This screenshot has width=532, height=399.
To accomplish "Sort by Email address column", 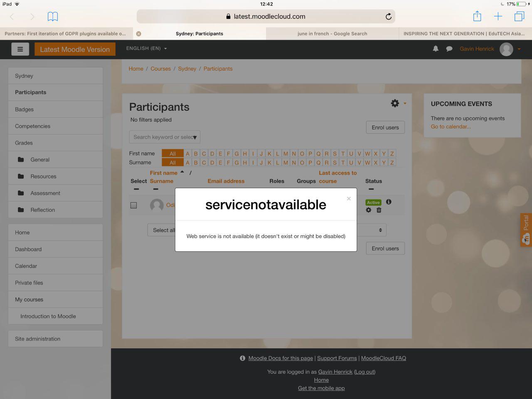I will point(226,181).
